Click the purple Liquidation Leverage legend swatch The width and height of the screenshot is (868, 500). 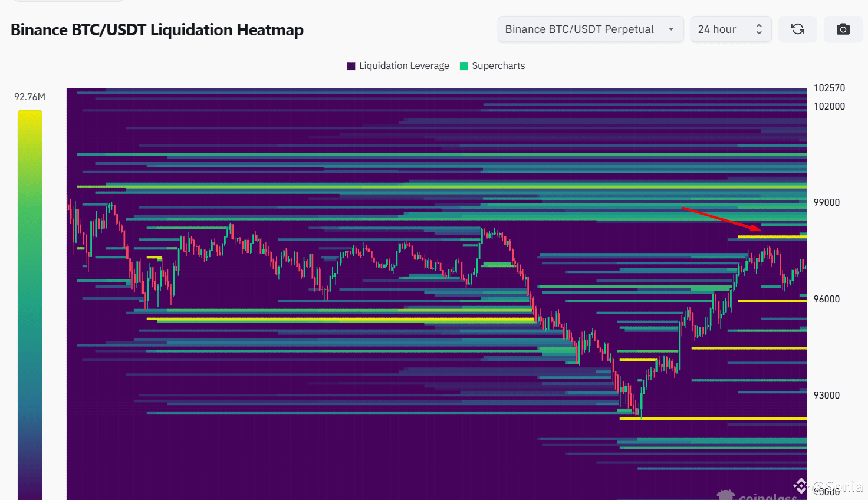[351, 66]
